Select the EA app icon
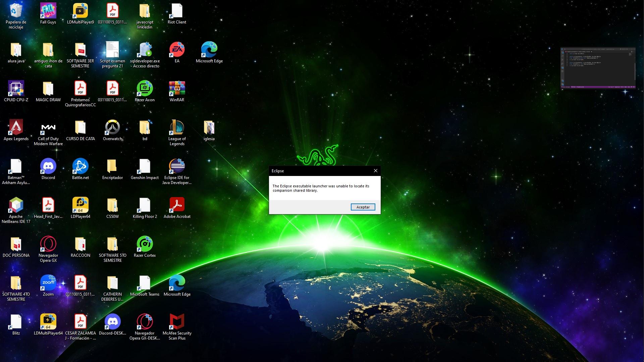The image size is (644, 362). [x=177, y=52]
